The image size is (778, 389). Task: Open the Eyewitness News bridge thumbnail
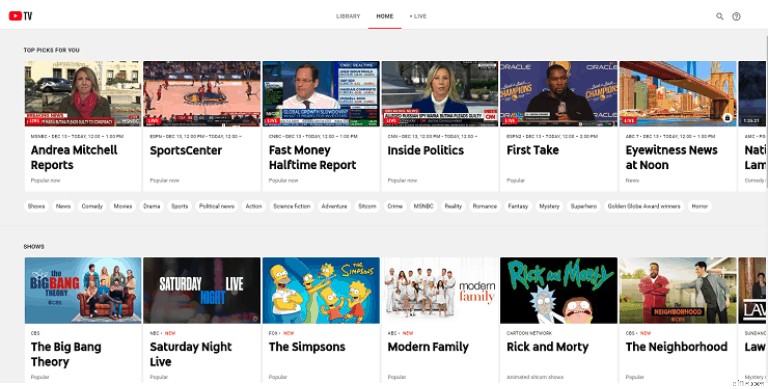pos(678,93)
